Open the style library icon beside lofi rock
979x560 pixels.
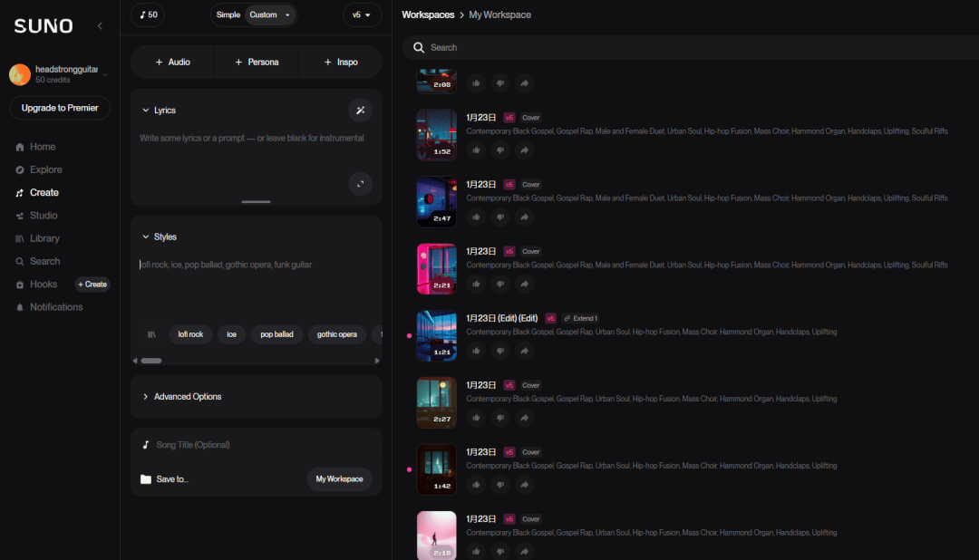pos(151,334)
